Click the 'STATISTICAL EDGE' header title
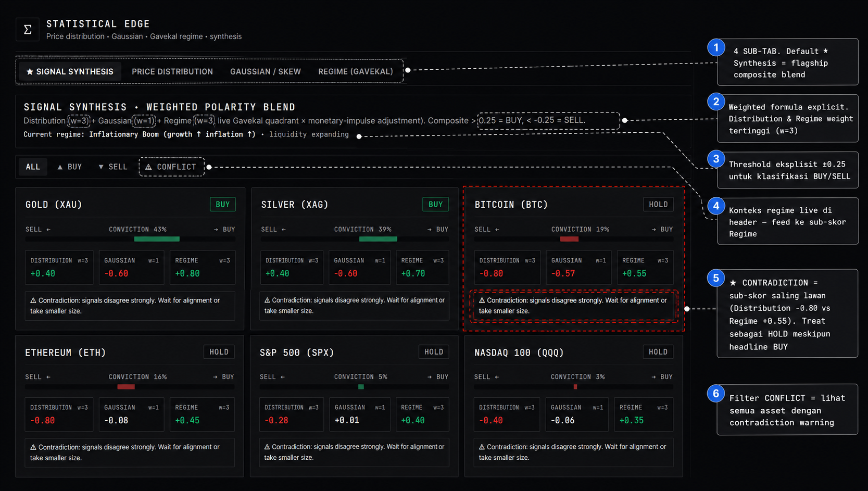Screen dimensions: 868x491 (98, 24)
